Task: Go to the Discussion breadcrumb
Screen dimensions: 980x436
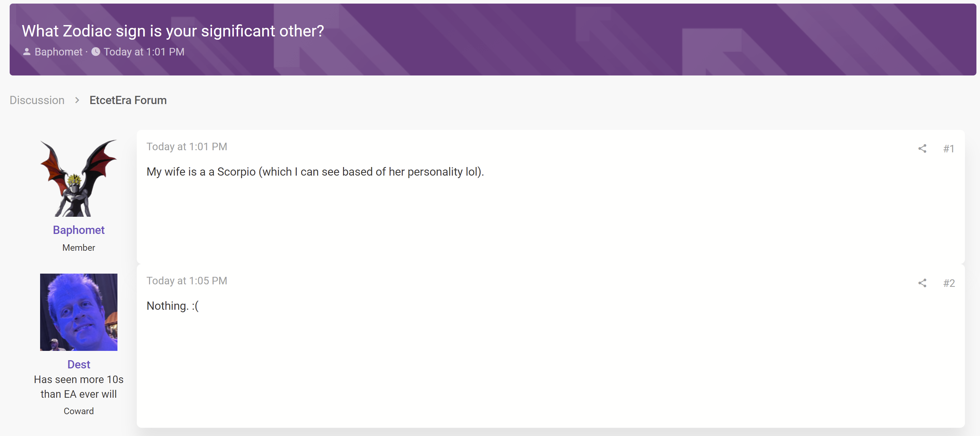Action: tap(37, 100)
